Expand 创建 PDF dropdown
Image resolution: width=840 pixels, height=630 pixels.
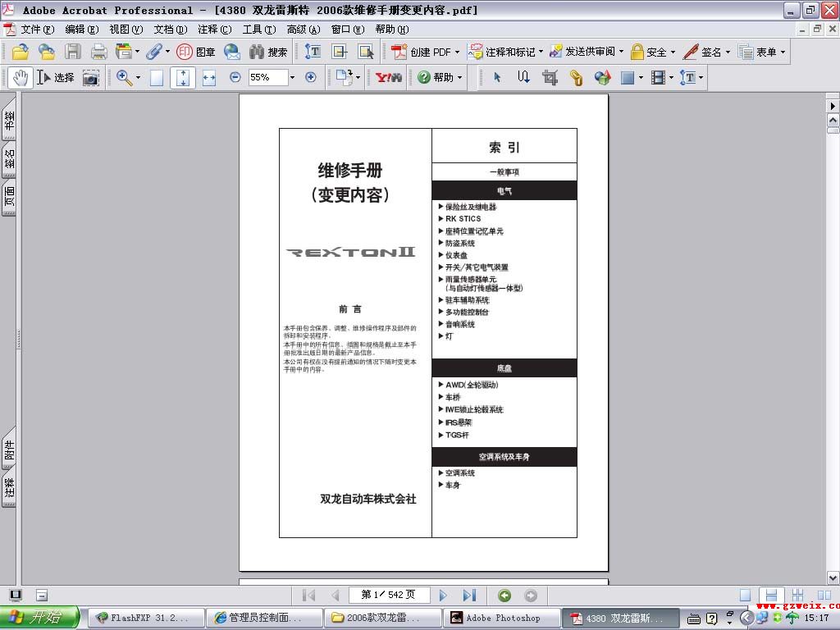[457, 52]
